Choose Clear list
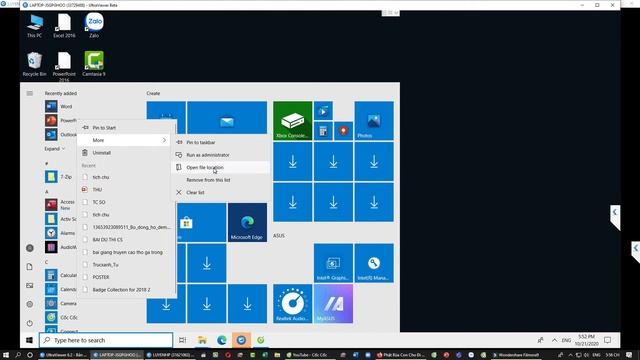 [x=220, y=192]
